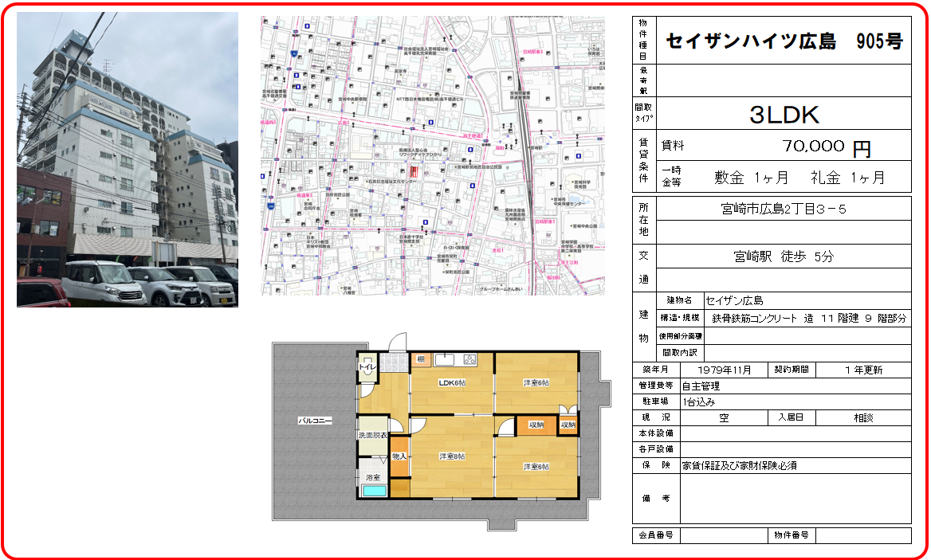Click the 3LDK layout type cell
Image resolution: width=931 pixels, height=560 pixels.
[784, 115]
